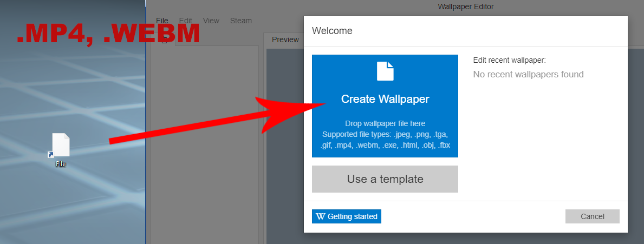The height and width of the screenshot is (244, 644).
Task: Open the File menu in Wallpaper Editor
Action: [x=162, y=21]
